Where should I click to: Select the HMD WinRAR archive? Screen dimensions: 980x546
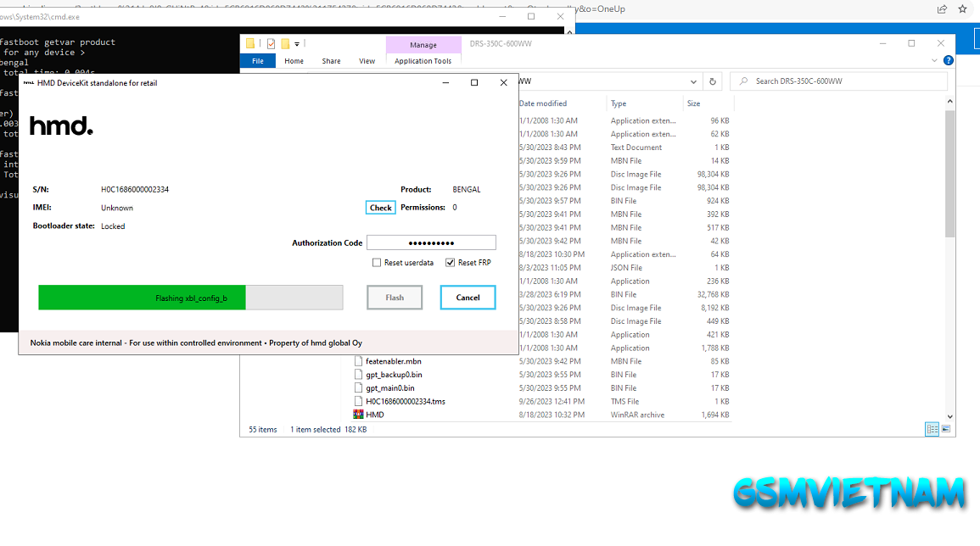click(374, 415)
